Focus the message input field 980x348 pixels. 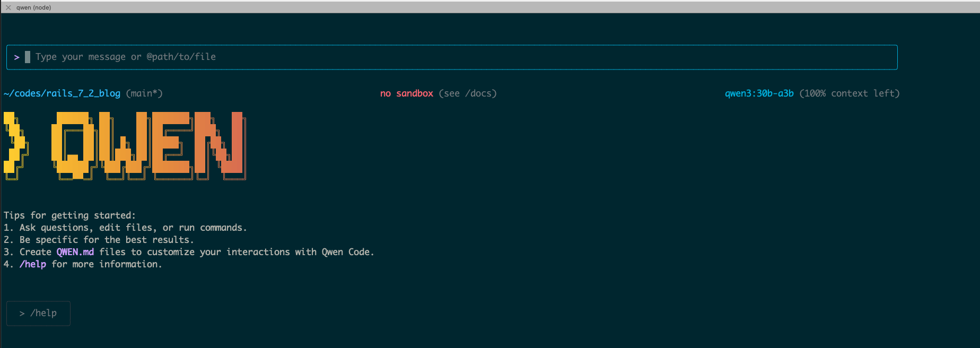pyautogui.click(x=452, y=57)
